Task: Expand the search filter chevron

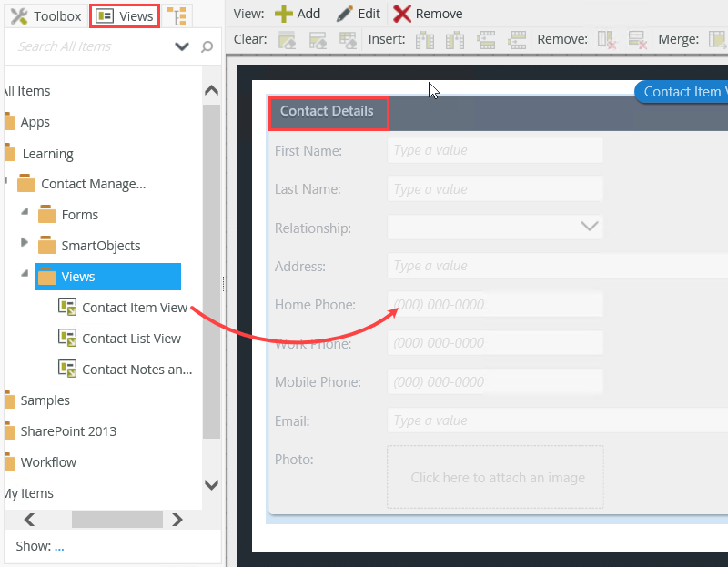Action: [x=182, y=46]
